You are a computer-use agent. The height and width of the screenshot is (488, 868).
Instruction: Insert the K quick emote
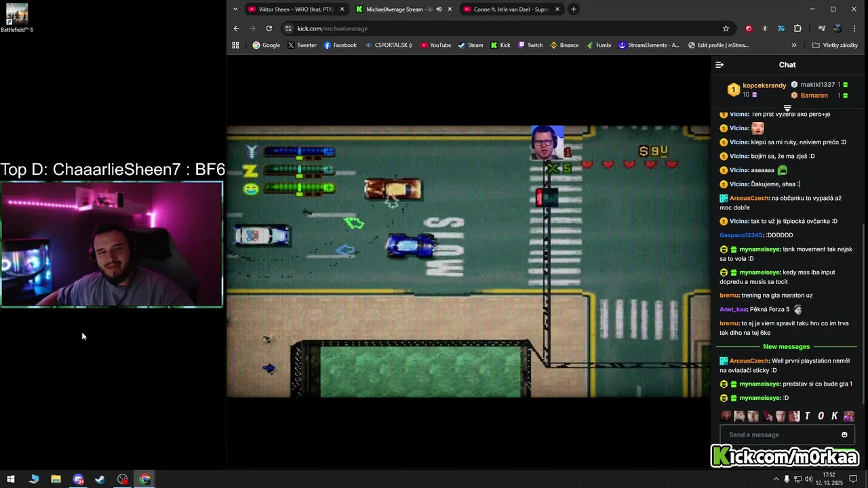click(834, 416)
